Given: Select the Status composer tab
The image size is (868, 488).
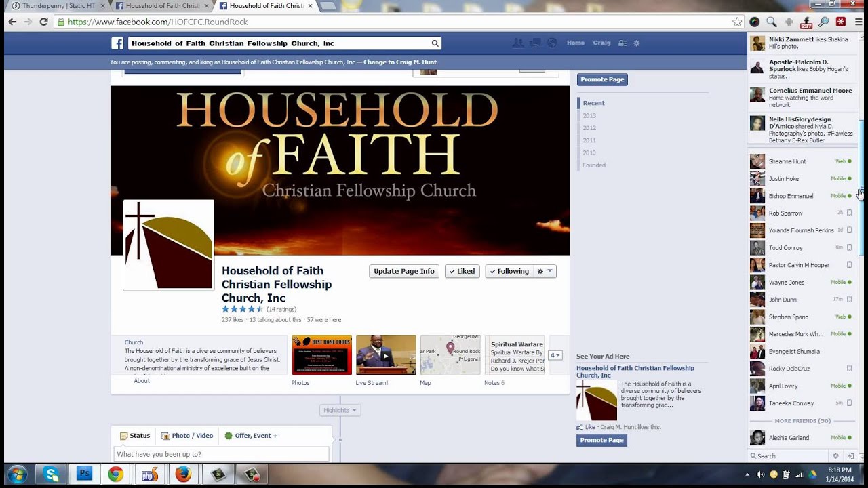Looking at the screenshot, I should click(135, 436).
